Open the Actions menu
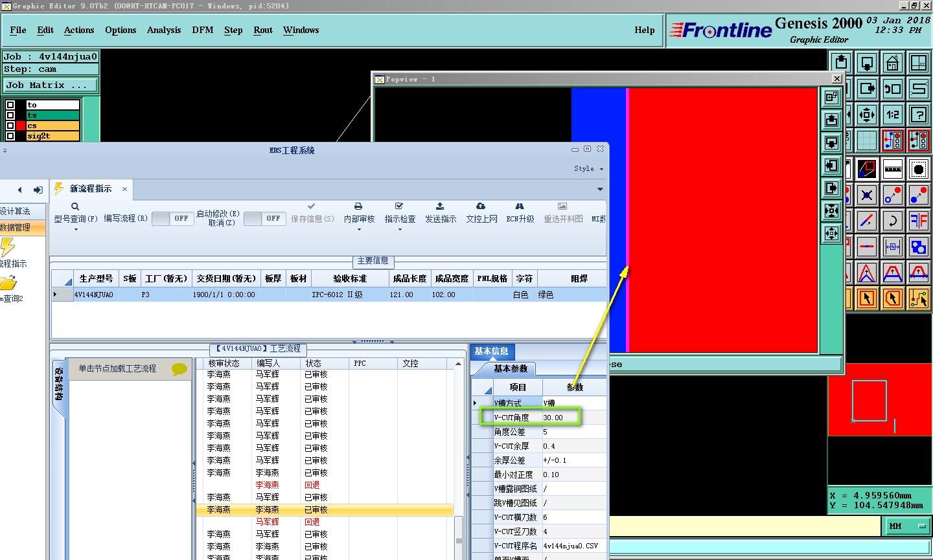Image resolution: width=933 pixels, height=560 pixels. tap(79, 30)
